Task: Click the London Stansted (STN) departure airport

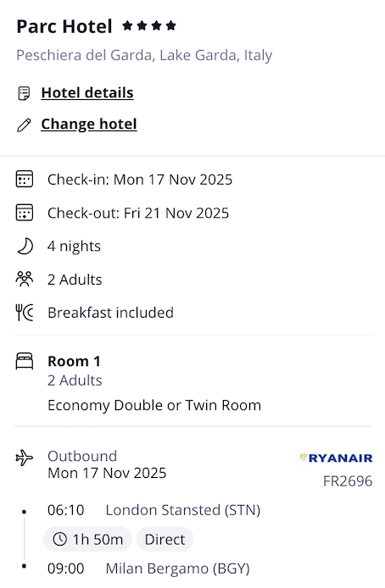Action: 183,510
